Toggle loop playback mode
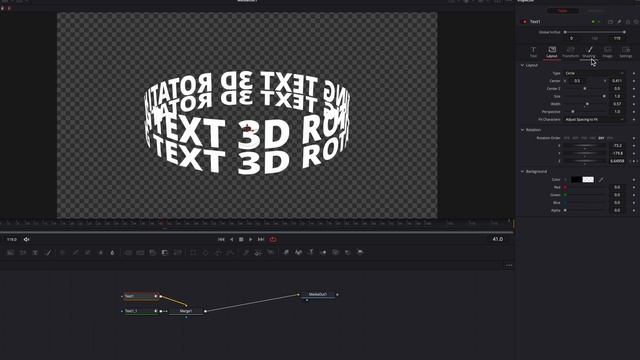 coord(273,240)
